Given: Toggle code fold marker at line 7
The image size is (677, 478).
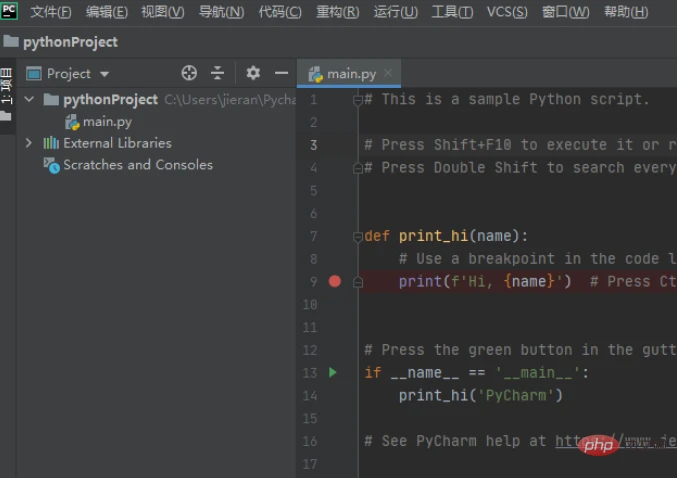Looking at the screenshot, I should [356, 237].
